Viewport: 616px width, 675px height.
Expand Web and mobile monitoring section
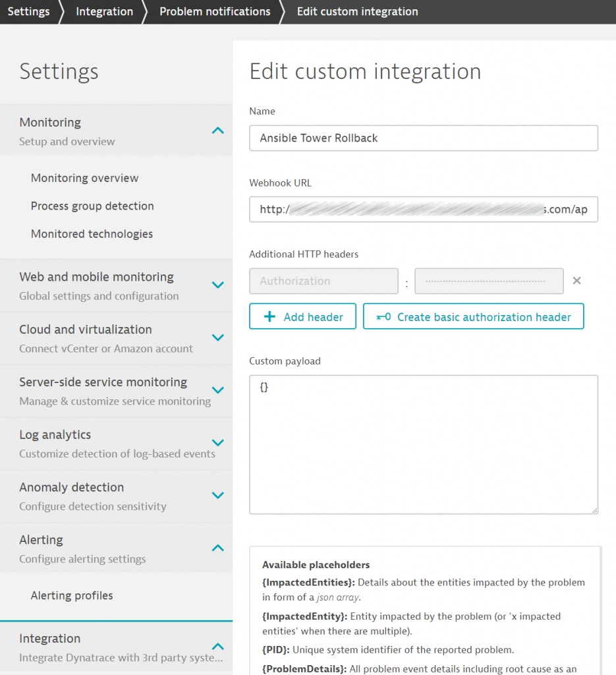point(217,285)
